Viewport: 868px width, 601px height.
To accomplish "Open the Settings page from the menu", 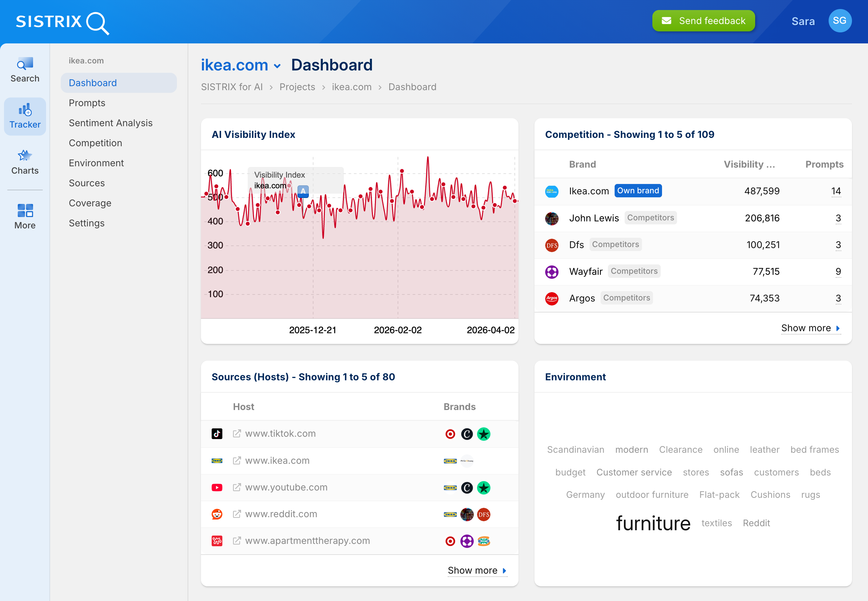I will [x=86, y=223].
